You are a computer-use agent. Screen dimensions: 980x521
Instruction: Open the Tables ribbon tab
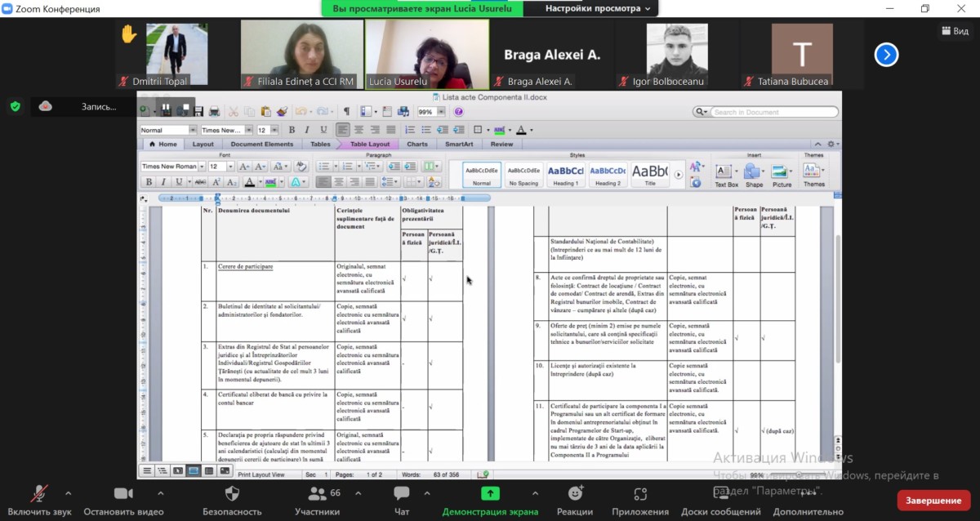pyautogui.click(x=320, y=145)
